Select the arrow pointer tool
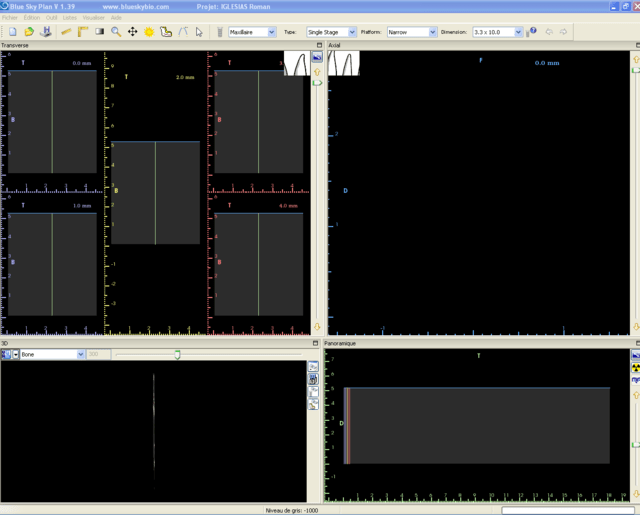This screenshot has height=515, width=640. pos(199,32)
